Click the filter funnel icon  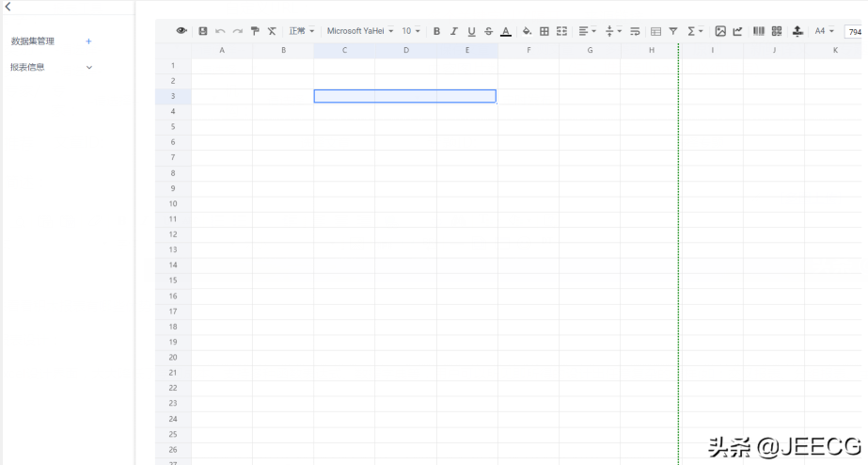click(x=673, y=31)
